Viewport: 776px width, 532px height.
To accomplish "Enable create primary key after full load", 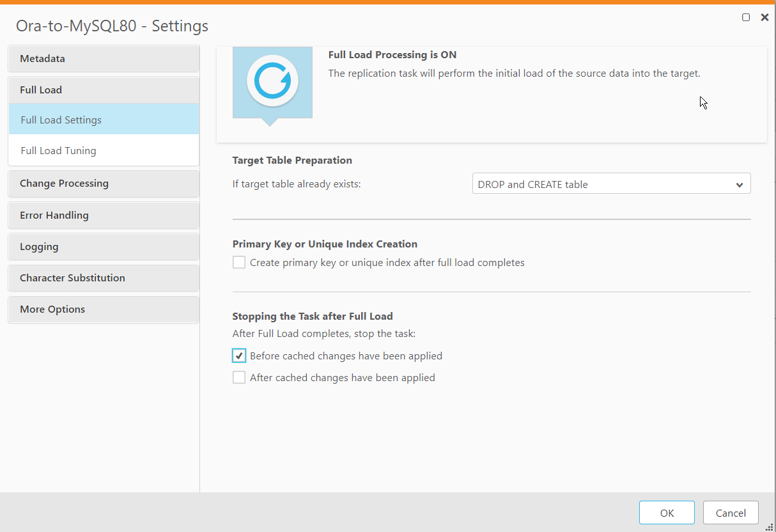I will (x=239, y=262).
